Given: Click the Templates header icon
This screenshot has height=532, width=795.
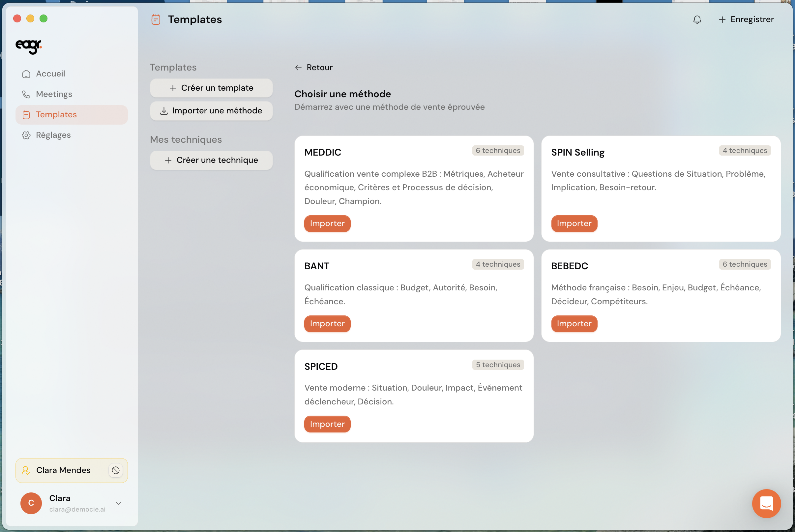Looking at the screenshot, I should [x=156, y=19].
